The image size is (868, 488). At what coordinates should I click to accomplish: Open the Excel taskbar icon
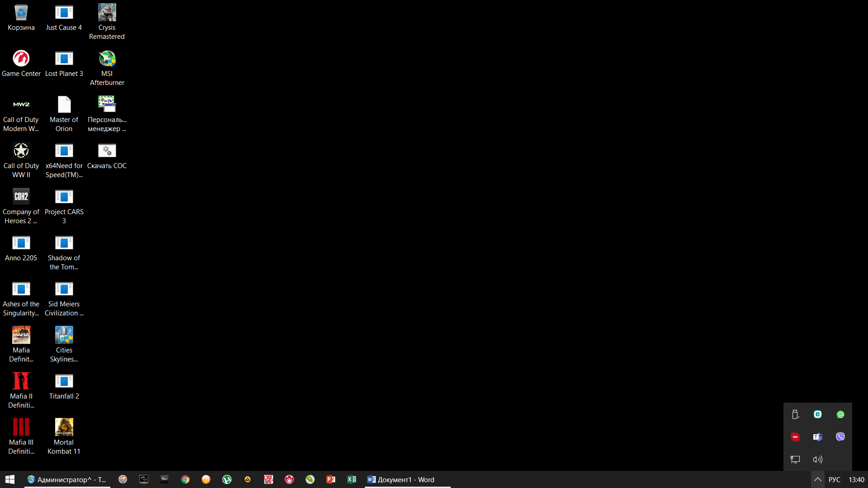(352, 479)
